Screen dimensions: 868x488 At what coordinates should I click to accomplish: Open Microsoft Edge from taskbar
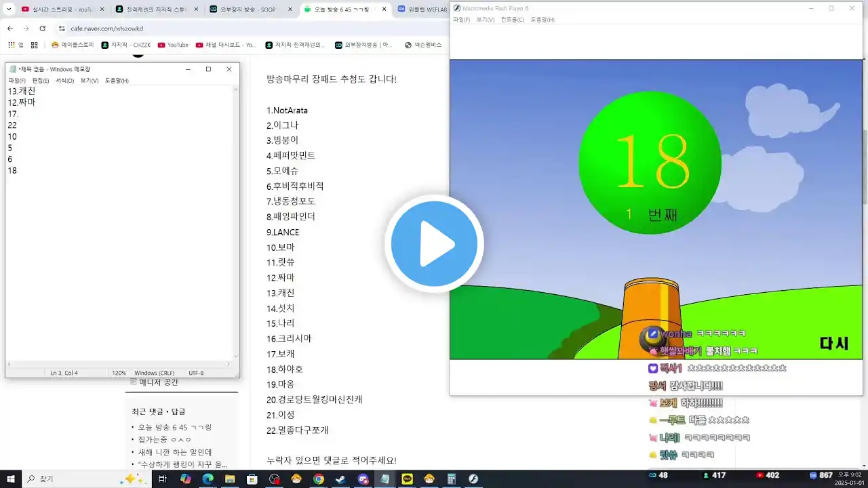208,479
